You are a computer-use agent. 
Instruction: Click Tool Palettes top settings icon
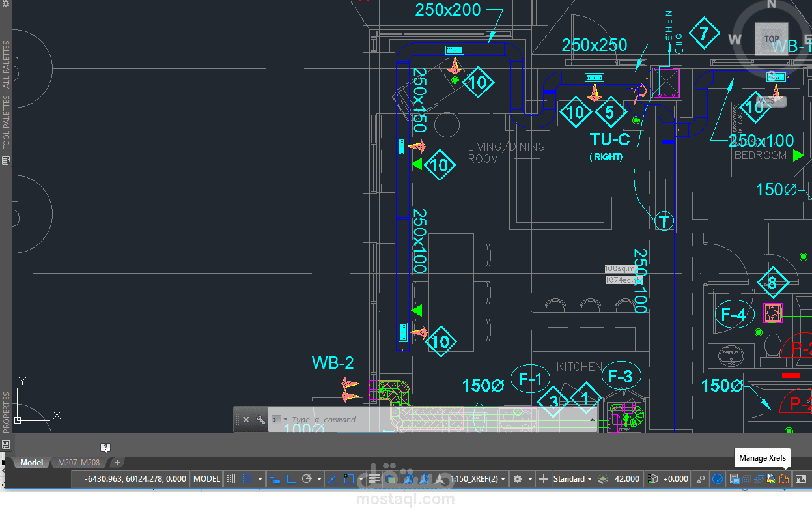pos(6,3)
